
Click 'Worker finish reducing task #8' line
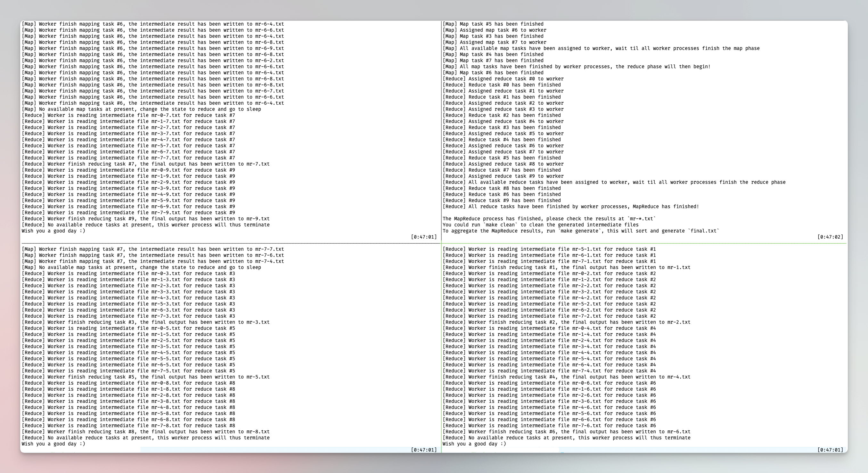(x=145, y=432)
